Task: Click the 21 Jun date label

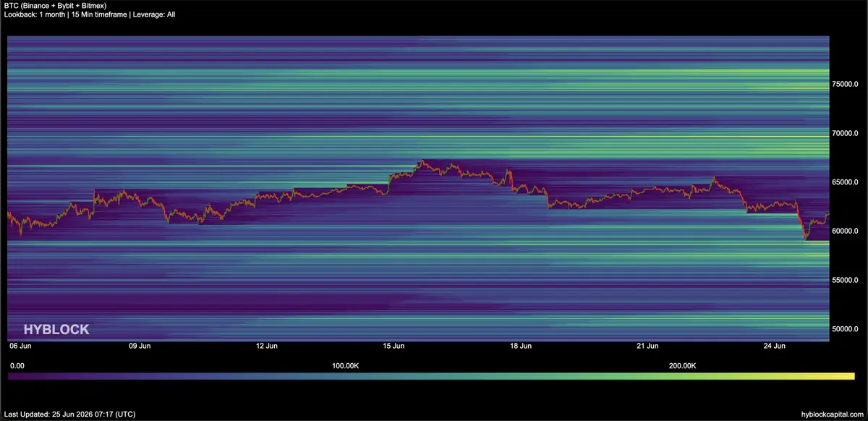Action: click(648, 346)
